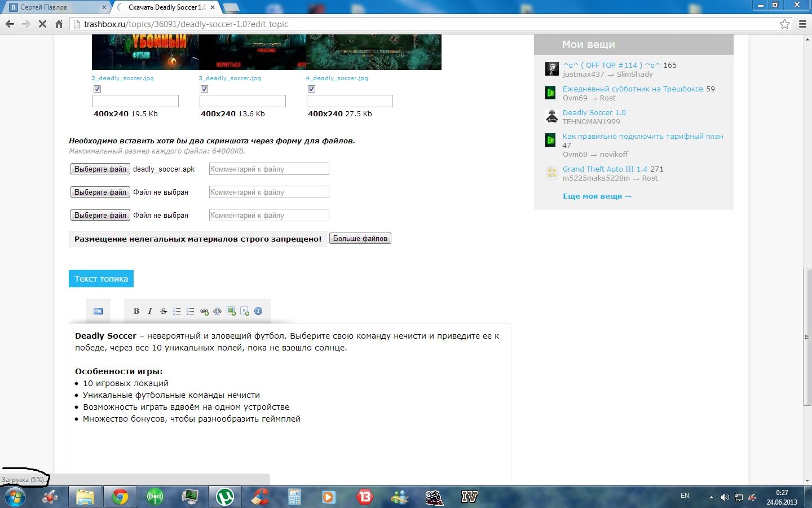Click the description field under 2_deadly_soccer.jpg
Viewport: 812px width, 508px height.
tap(135, 101)
